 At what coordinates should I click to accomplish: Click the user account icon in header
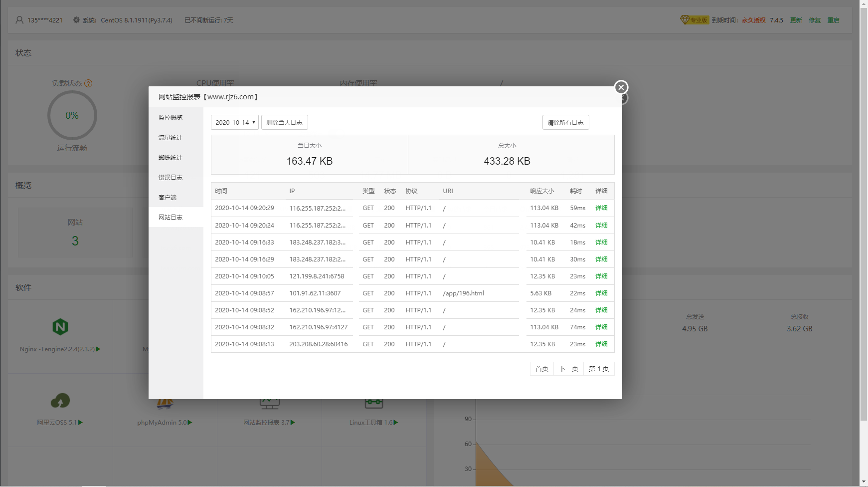click(x=19, y=20)
